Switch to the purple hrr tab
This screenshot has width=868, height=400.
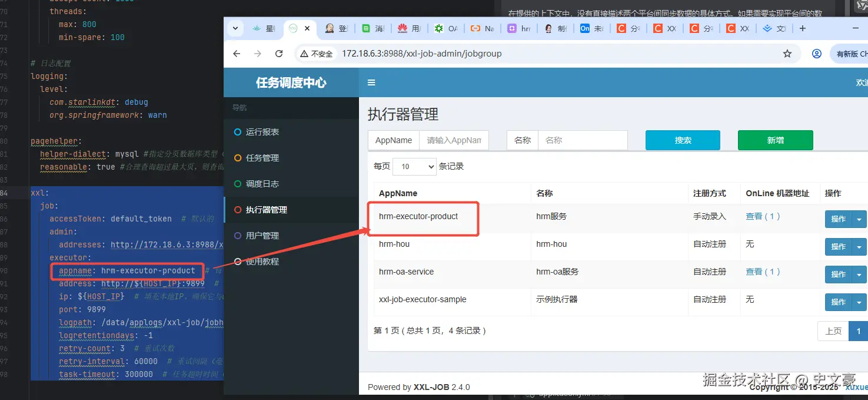tap(519, 28)
